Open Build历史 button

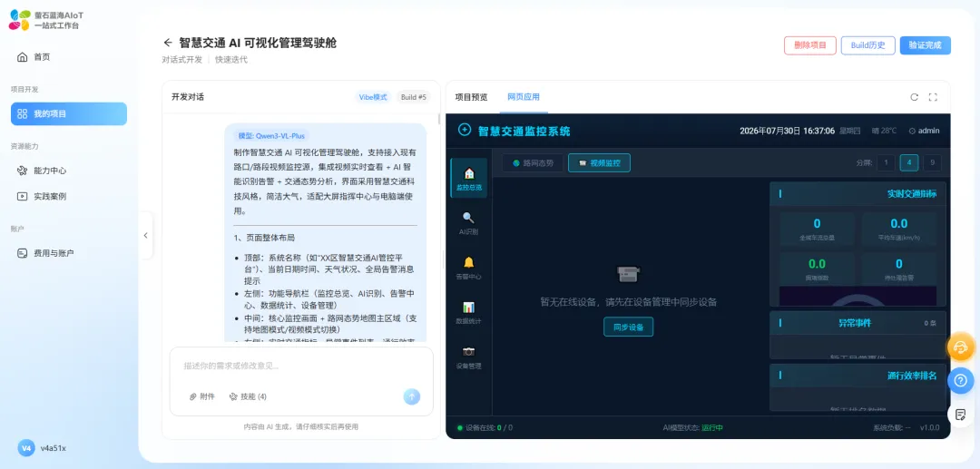click(868, 45)
